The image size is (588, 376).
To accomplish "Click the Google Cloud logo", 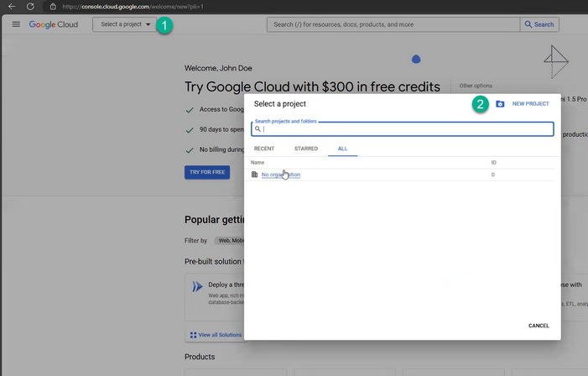I will 53,24.
